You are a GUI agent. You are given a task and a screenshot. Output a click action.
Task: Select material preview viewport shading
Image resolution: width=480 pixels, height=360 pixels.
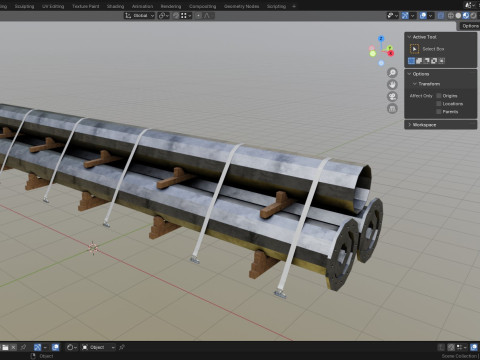click(x=466, y=16)
